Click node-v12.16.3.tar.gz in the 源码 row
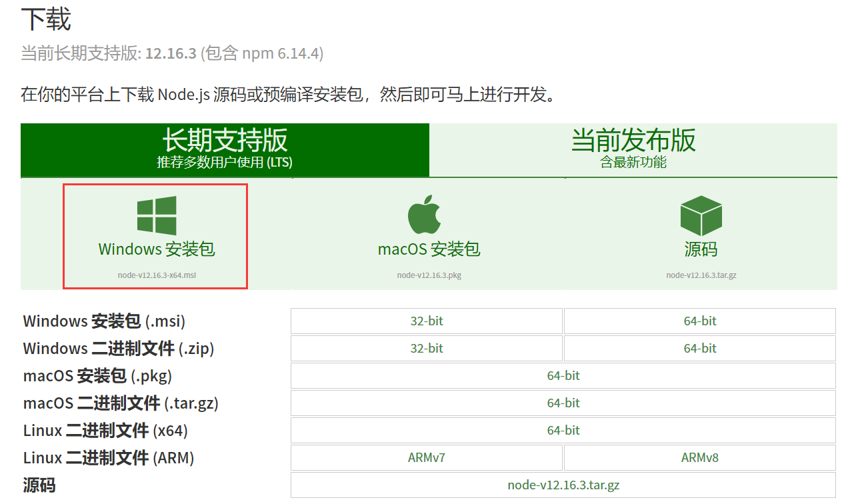Image resolution: width=848 pixels, height=504 pixels. [563, 485]
